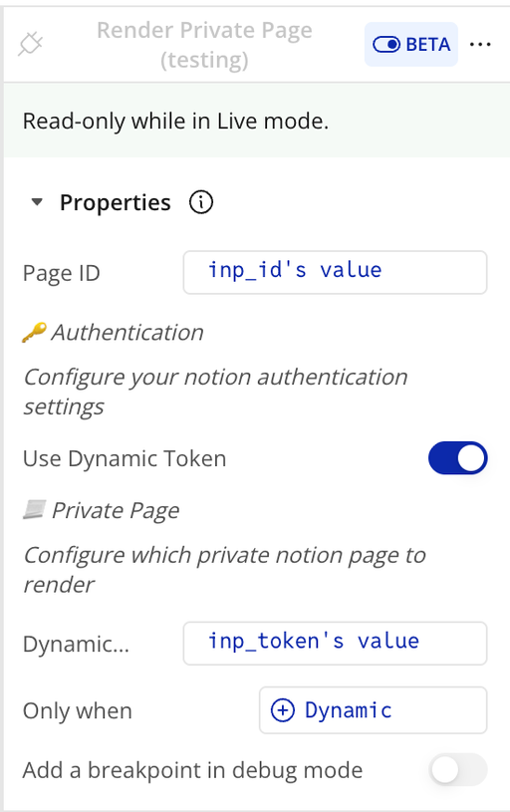Click the toggle icon inside BETA badge
Viewport: 510px width, 812px height.
pyautogui.click(x=386, y=45)
